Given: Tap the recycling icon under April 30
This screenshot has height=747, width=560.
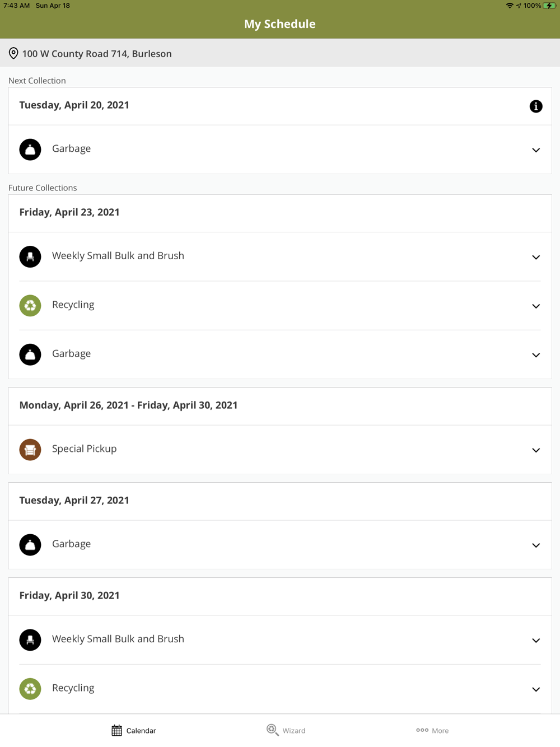Looking at the screenshot, I should click(30, 689).
